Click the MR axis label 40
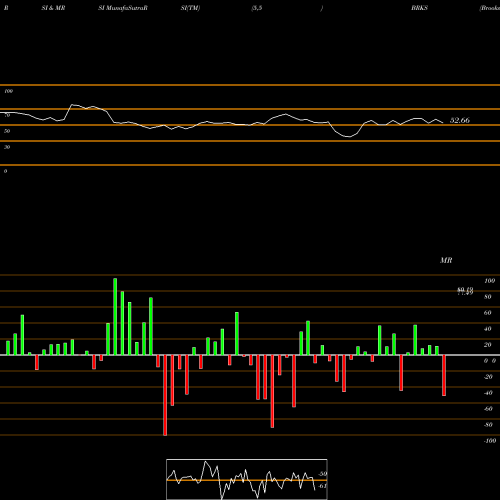Image resolution: width=500 pixels, height=500 pixels. (488, 329)
